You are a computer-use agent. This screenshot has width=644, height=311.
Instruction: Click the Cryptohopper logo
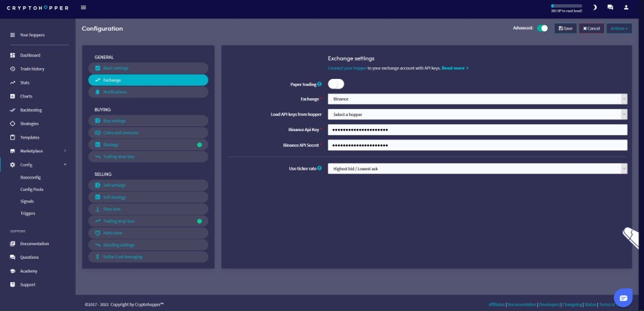coord(38,8)
